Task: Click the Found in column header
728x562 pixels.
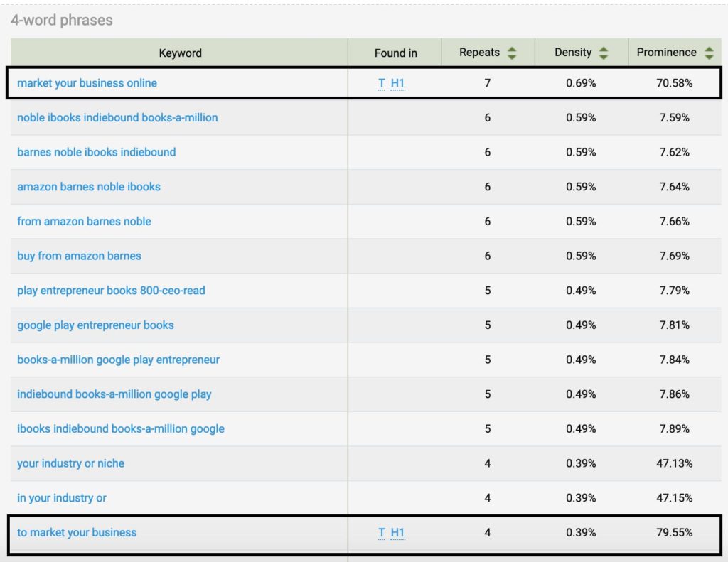Action: point(395,53)
